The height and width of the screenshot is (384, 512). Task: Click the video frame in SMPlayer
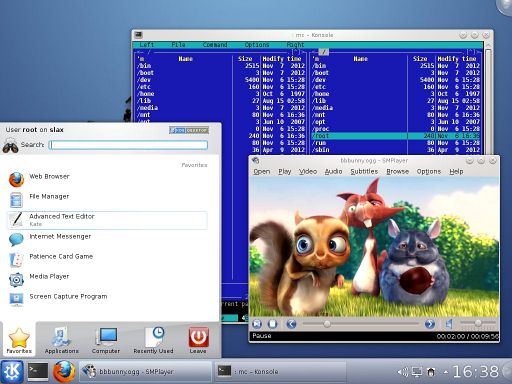[x=374, y=247]
